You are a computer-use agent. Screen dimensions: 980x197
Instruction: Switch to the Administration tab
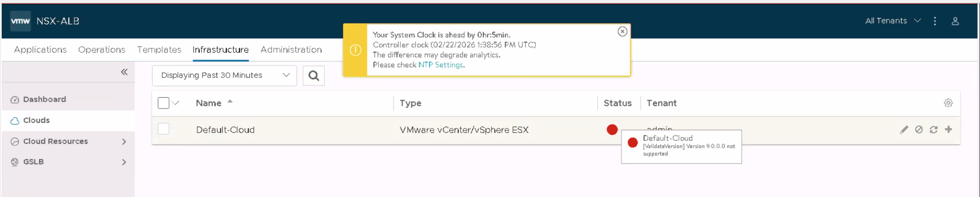coord(291,50)
